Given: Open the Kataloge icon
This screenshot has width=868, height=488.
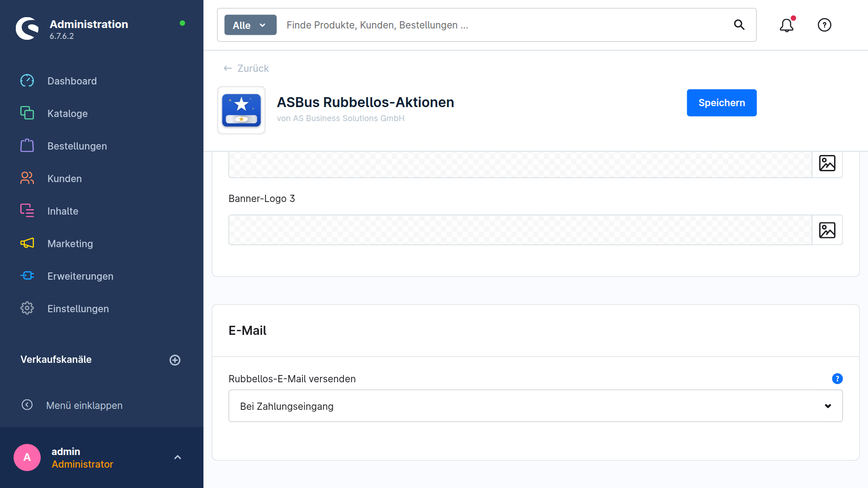Looking at the screenshot, I should click(x=27, y=113).
